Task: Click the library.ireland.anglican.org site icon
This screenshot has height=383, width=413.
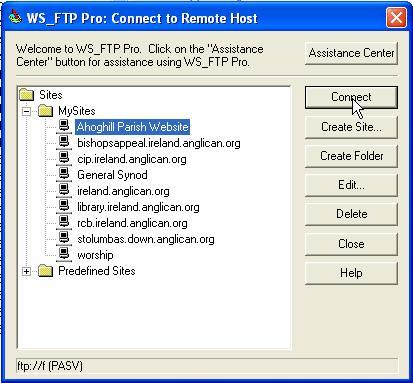Action: [64, 207]
